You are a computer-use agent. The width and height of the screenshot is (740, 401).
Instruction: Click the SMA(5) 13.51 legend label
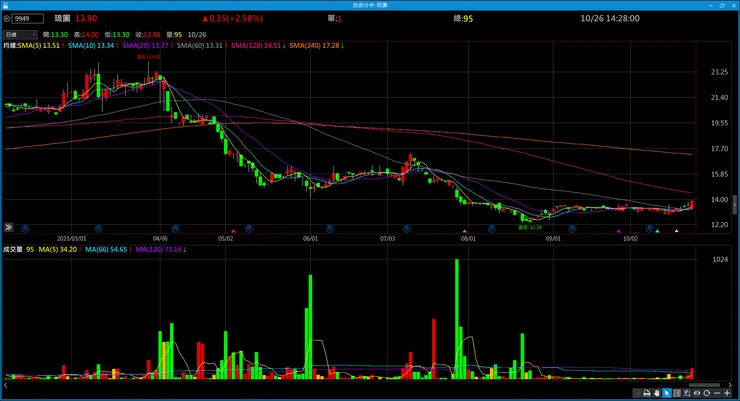[x=39, y=46]
